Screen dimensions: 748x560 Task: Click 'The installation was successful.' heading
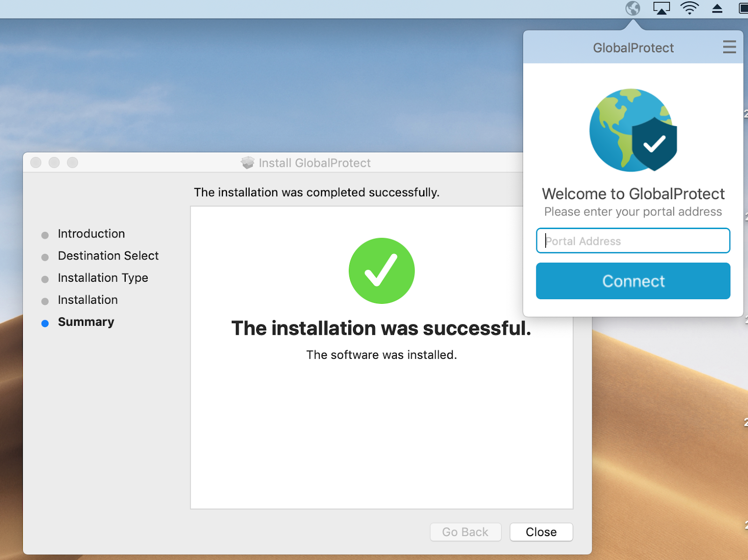pyautogui.click(x=381, y=328)
